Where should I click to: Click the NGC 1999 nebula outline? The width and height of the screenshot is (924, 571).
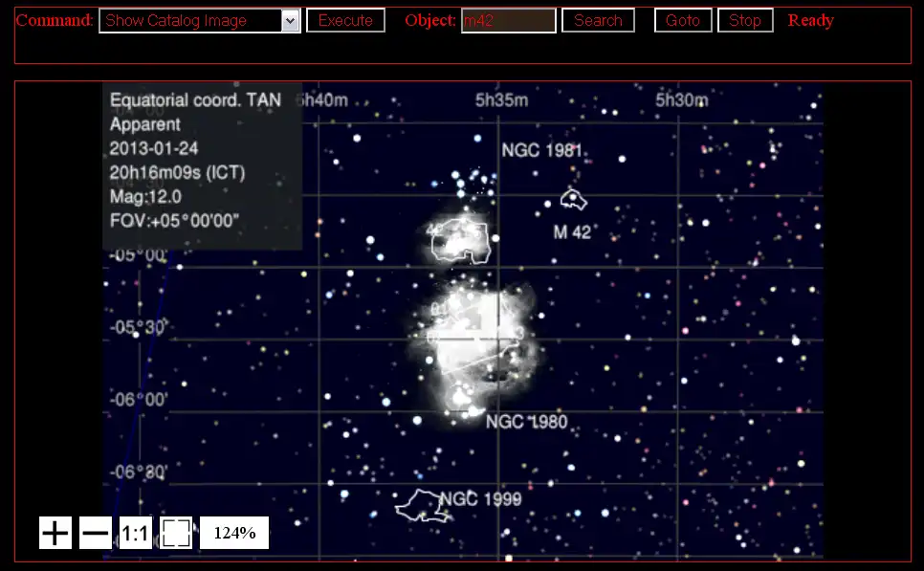tap(423, 506)
